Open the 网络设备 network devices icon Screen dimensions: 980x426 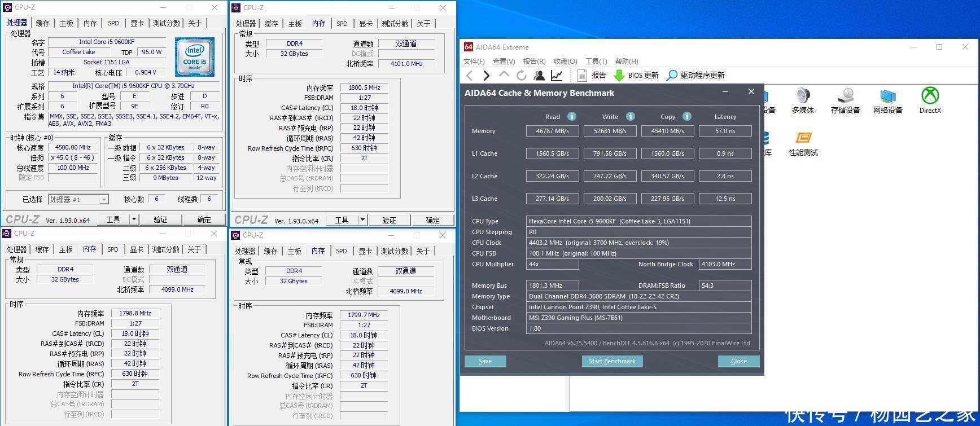(887, 101)
